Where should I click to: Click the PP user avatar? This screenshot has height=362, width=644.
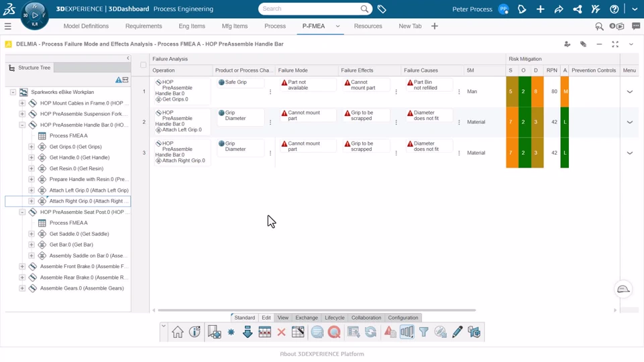coord(503,9)
